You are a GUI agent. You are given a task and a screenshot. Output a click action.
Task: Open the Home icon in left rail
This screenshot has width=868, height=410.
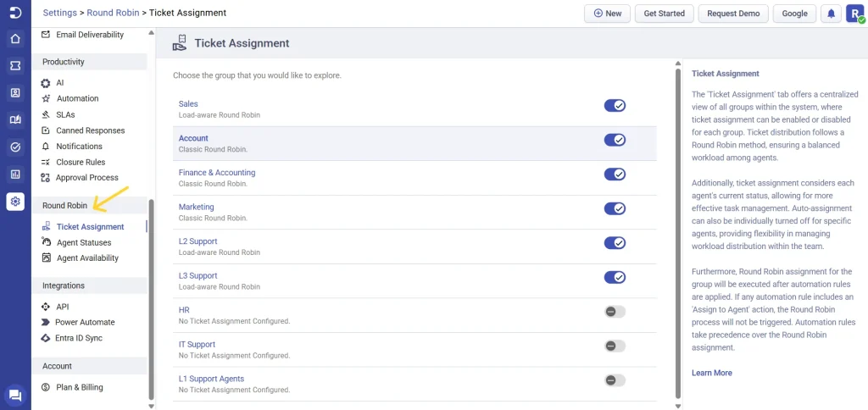click(15, 39)
